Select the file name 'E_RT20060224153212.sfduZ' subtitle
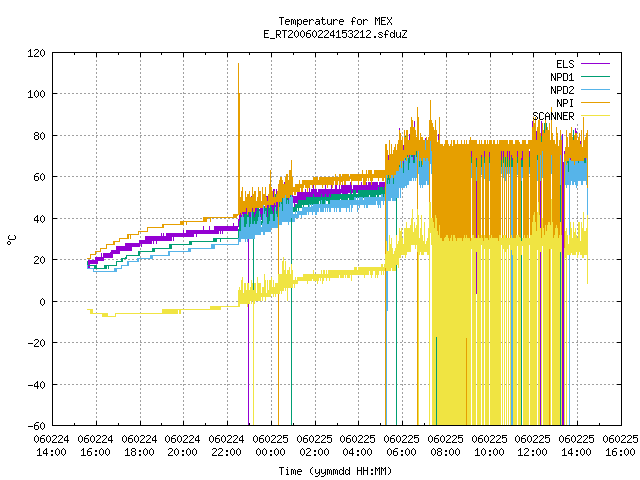 point(335,34)
